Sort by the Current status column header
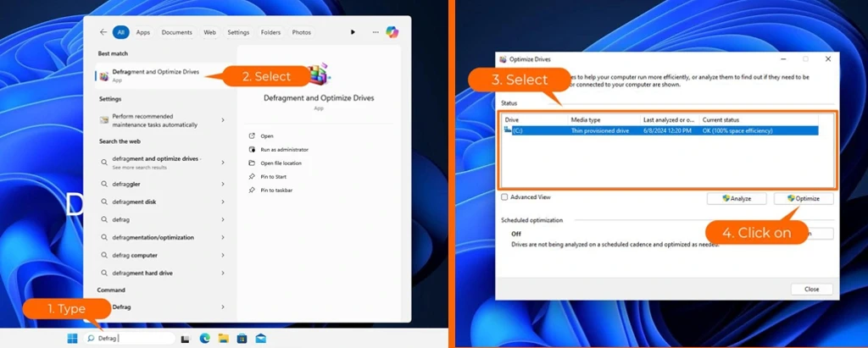This screenshot has width=868, height=348. [x=759, y=119]
